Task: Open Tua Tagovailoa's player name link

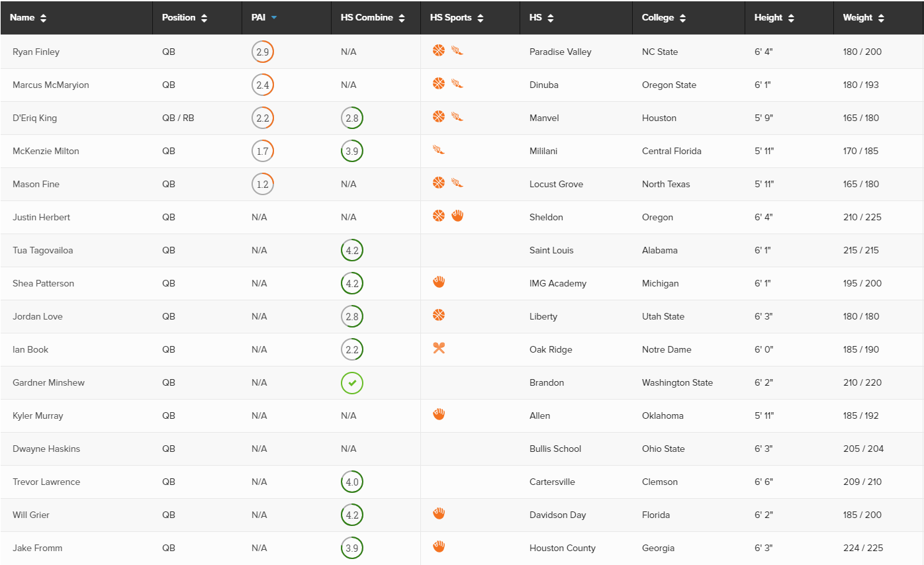Action: click(x=43, y=250)
